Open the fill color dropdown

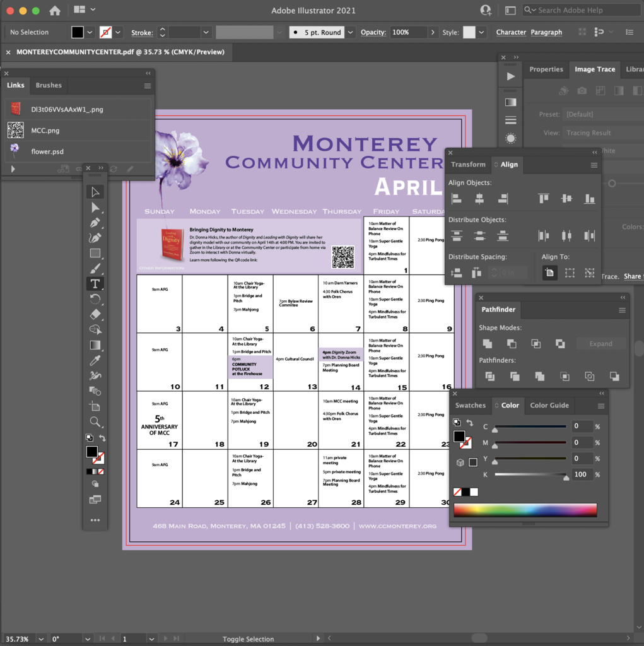90,32
